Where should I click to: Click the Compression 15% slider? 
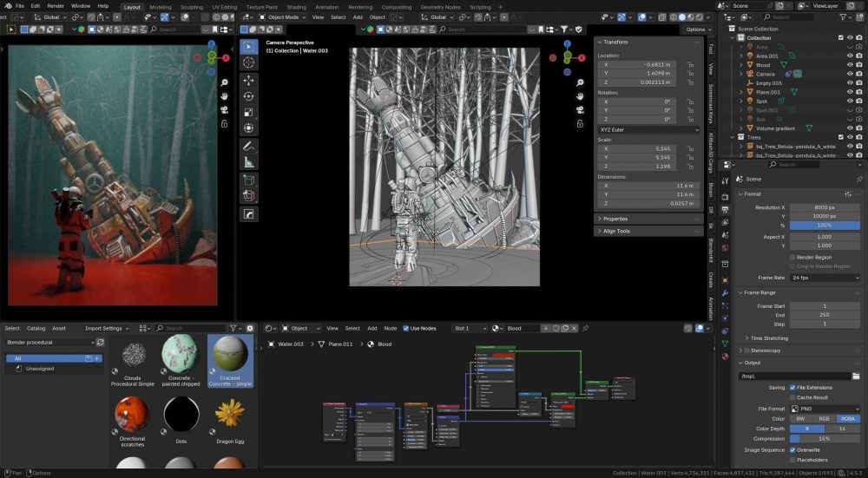[x=825, y=439]
